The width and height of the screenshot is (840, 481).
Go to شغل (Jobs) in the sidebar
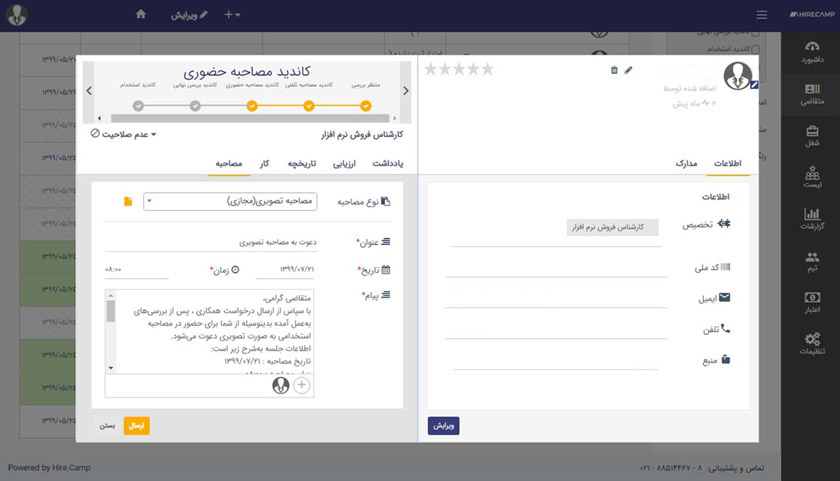click(x=811, y=135)
